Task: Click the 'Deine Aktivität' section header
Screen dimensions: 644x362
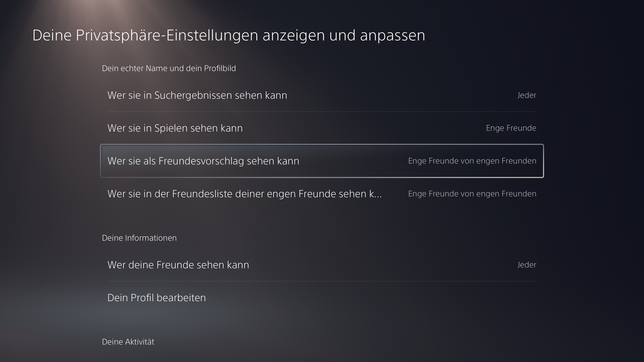Action: tap(128, 342)
